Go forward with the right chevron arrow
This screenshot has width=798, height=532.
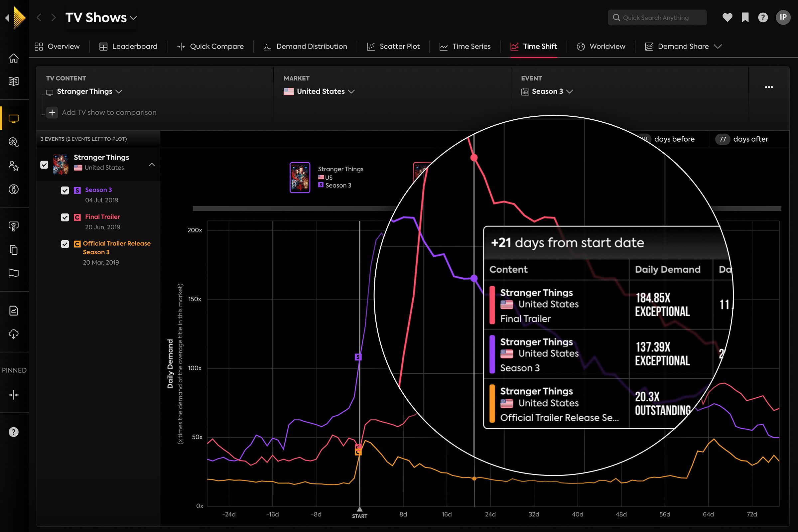click(53, 17)
